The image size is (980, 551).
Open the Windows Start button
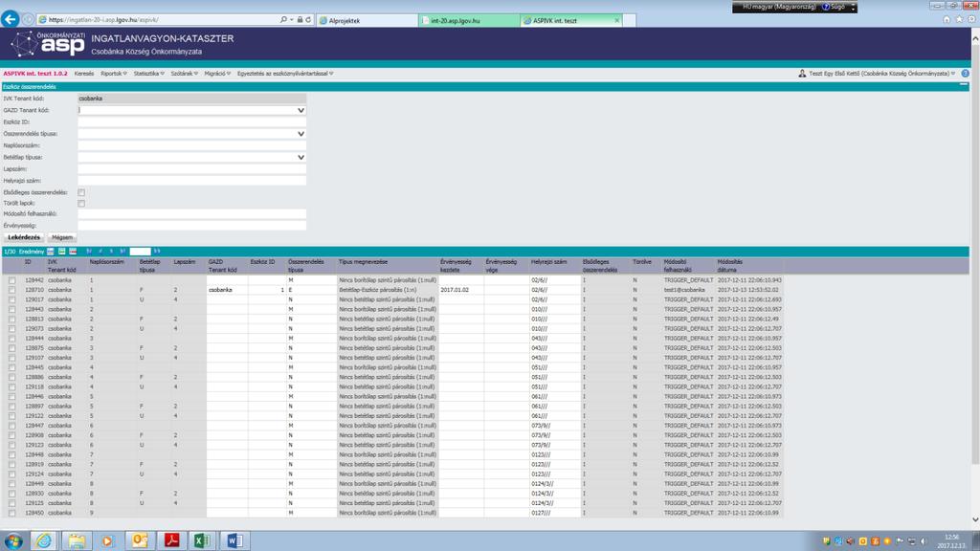[x=13, y=540]
